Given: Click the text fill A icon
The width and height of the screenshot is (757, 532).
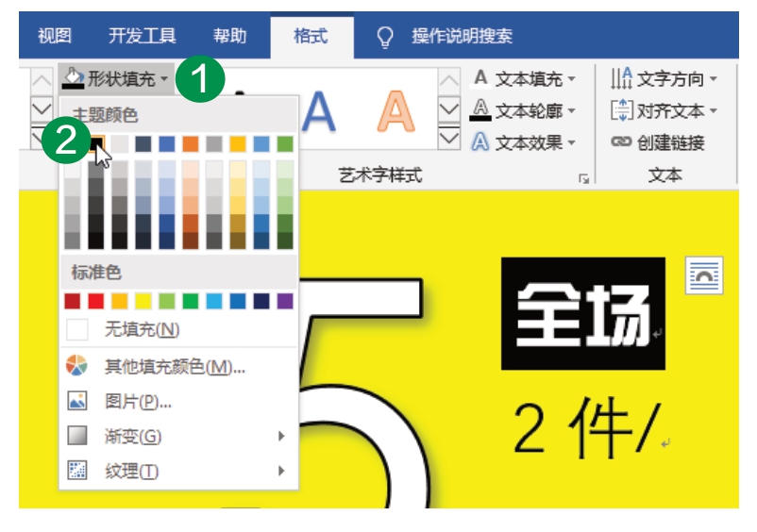Looking at the screenshot, I should (480, 78).
